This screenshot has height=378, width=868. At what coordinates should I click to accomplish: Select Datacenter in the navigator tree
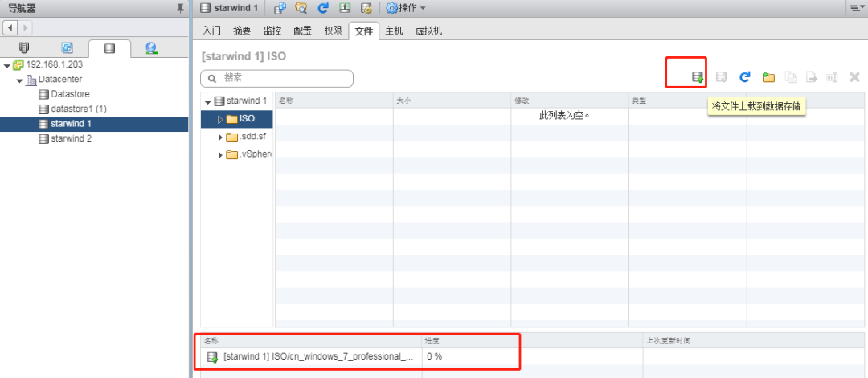[59, 80]
